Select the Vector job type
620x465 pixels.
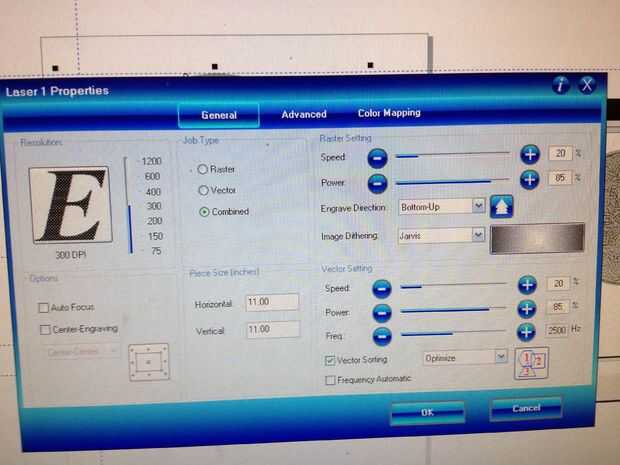click(203, 191)
